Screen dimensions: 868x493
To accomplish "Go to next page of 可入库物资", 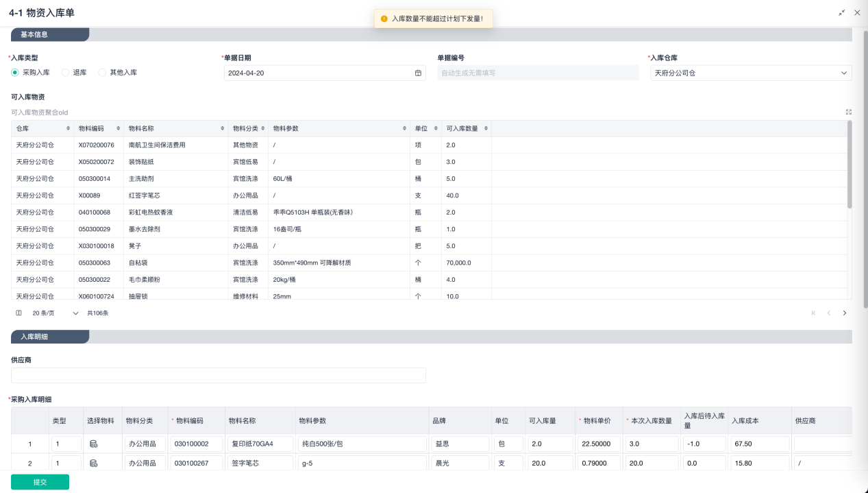I will [x=844, y=313].
